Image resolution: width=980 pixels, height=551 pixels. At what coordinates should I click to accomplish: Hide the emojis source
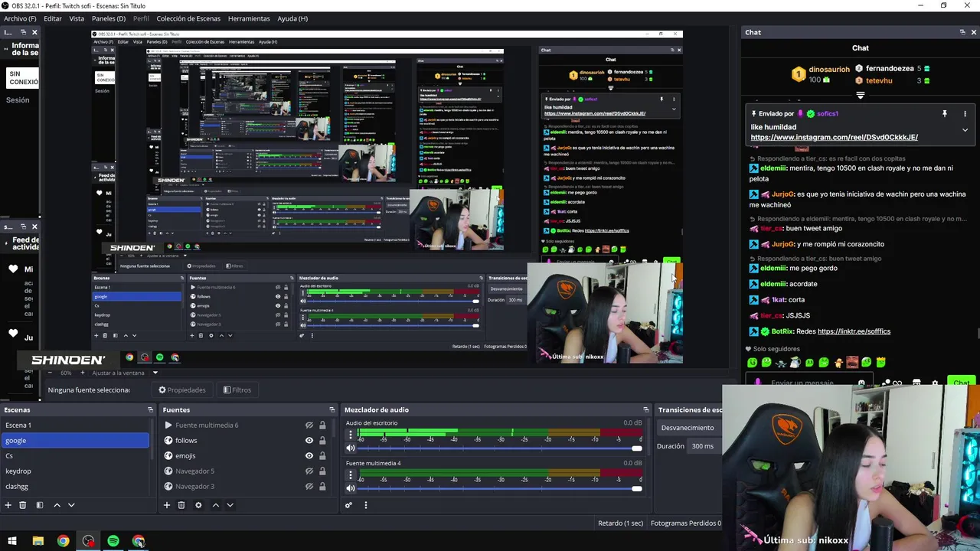(x=309, y=456)
